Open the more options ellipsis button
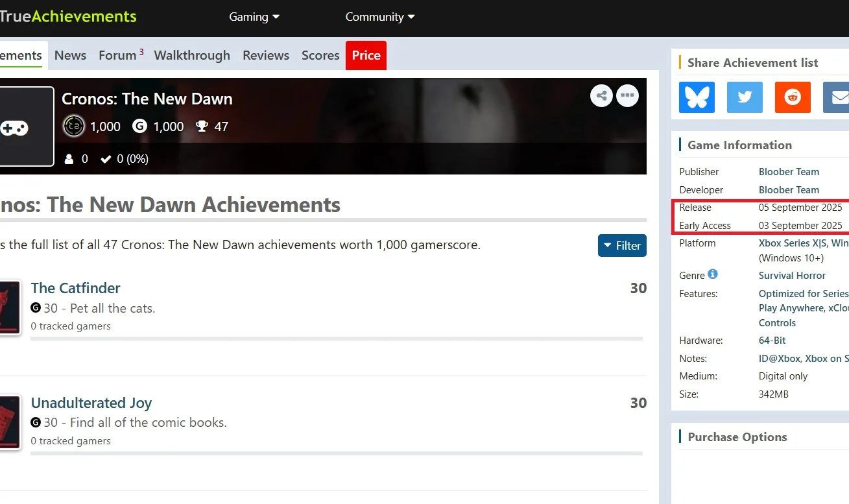849x504 pixels. tap(627, 96)
